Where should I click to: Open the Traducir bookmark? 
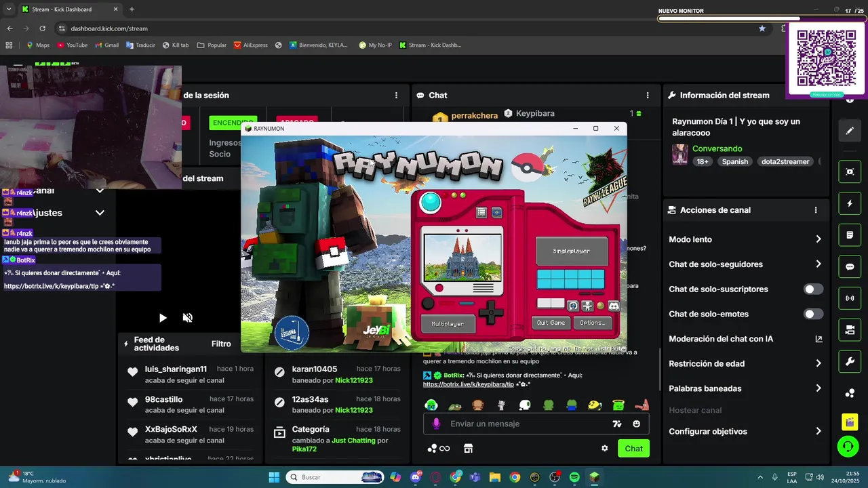point(140,45)
